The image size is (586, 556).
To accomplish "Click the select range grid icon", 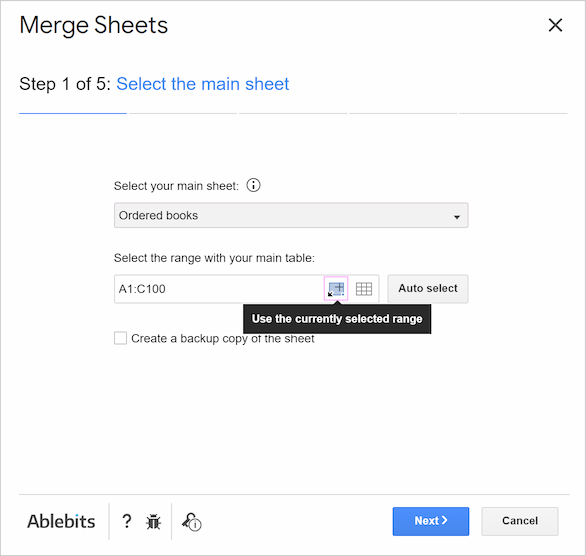I will pyautogui.click(x=364, y=289).
